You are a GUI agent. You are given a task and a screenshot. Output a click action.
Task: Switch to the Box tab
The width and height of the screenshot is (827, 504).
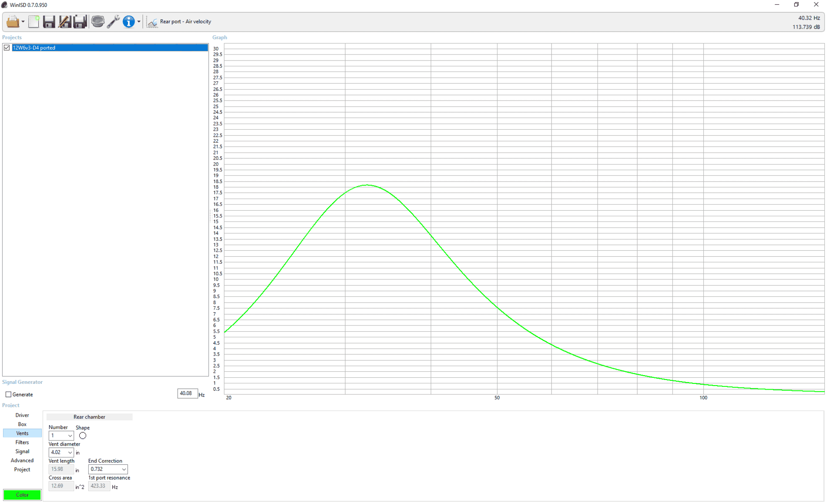tap(22, 424)
